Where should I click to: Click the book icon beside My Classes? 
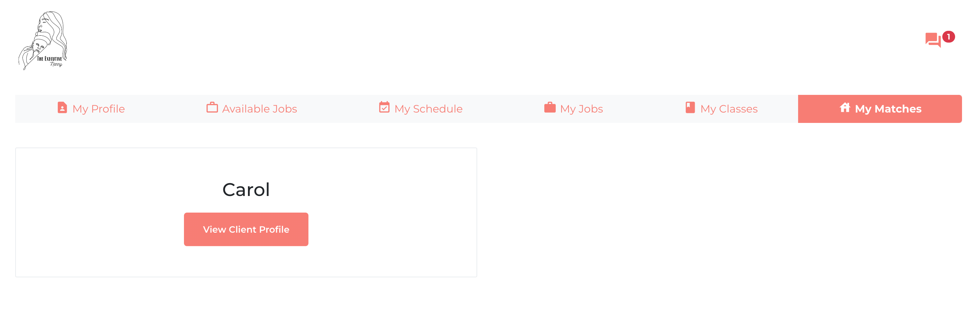click(x=690, y=107)
